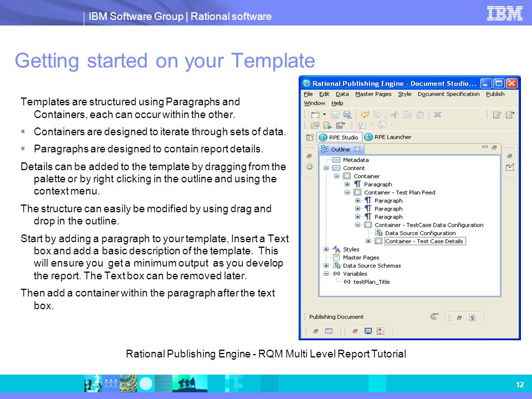
Task: Click the color palette icon in left sidebar
Action: click(x=309, y=167)
